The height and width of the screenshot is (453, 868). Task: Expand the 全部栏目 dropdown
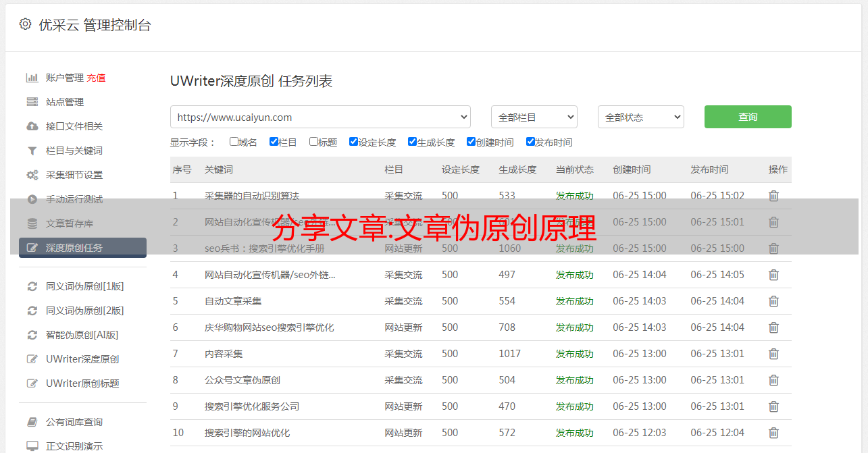534,117
